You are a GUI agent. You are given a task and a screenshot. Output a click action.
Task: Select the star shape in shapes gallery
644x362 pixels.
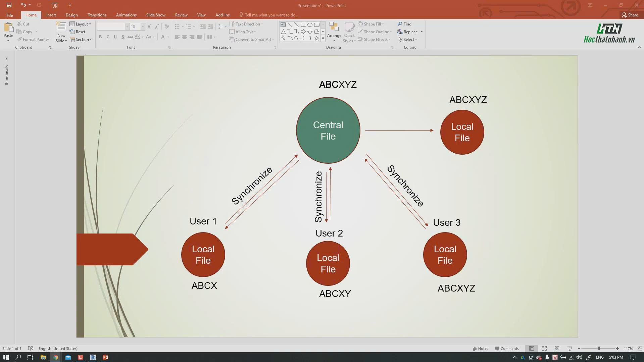tap(316, 38)
